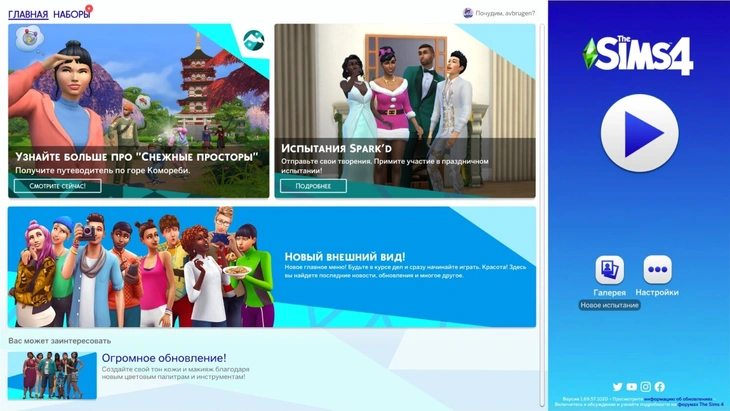Click the user avatar icon beside the greeting
The width and height of the screenshot is (730, 411).
[x=468, y=13]
